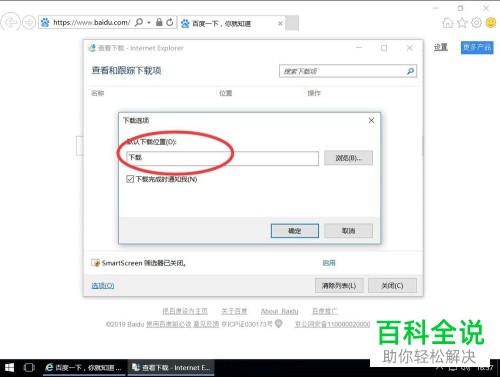The height and width of the screenshot is (377, 500).
Task: Sort downloads by the 名称 column header
Action: coord(98,93)
